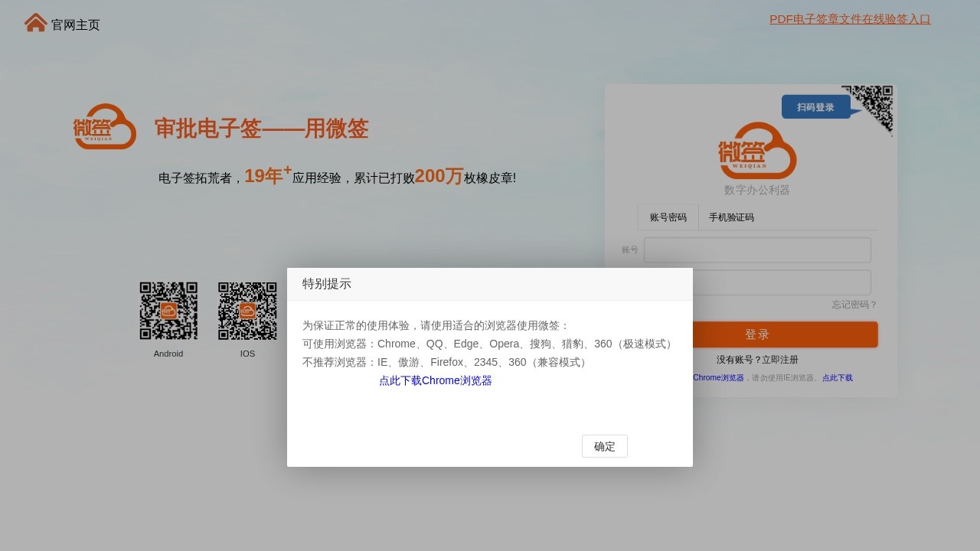The image size is (980, 551).
Task: Open the PDF电子签章文件在线验签入口 link
Action: (x=850, y=18)
